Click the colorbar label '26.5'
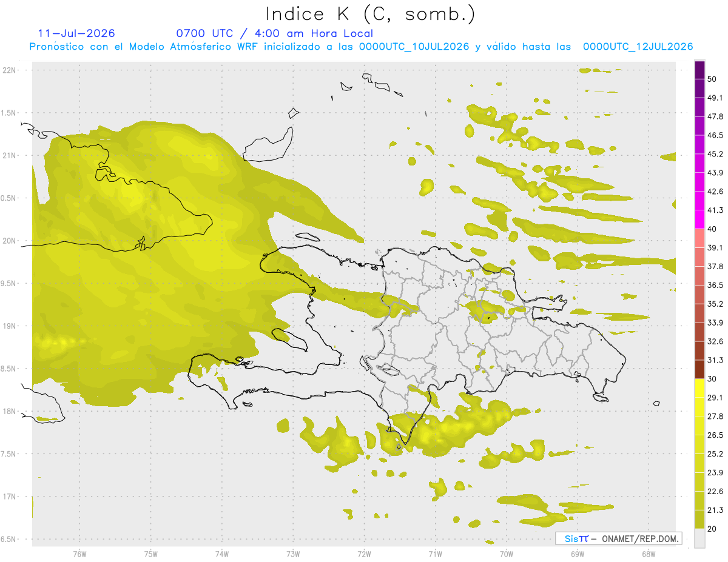Viewport: 728px width, 562px height. [715, 435]
